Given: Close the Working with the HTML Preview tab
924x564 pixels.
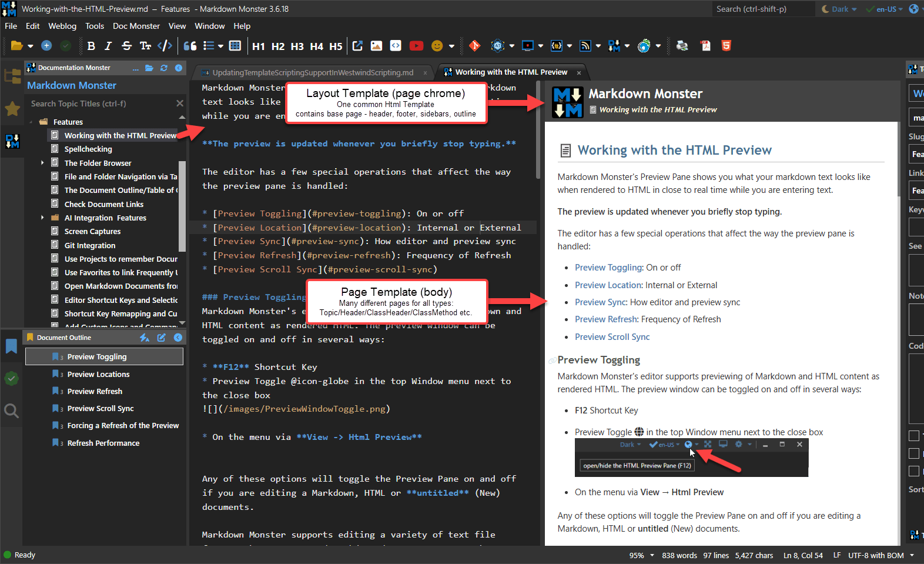Looking at the screenshot, I should click(579, 73).
